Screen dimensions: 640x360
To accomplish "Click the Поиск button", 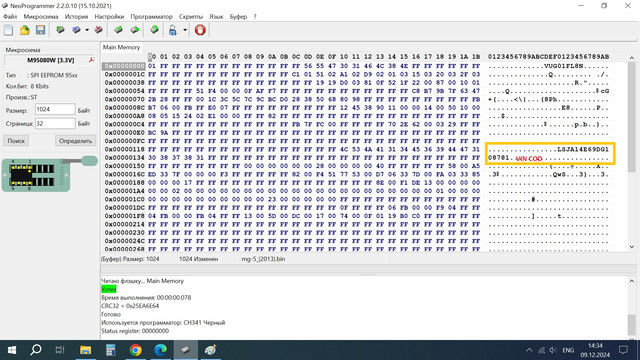I will 16,141.
